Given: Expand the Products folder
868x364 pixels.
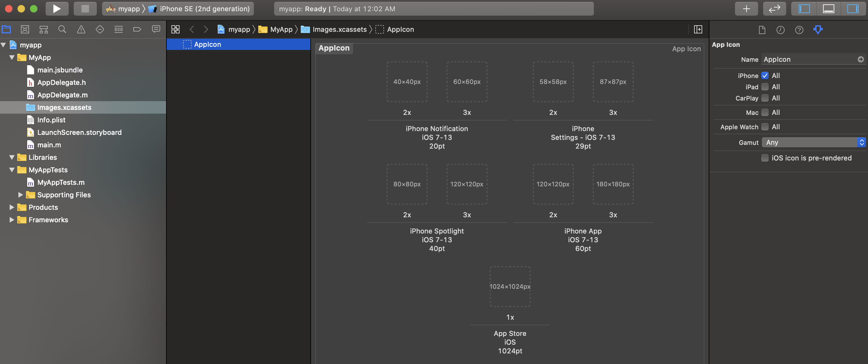Looking at the screenshot, I should point(12,207).
